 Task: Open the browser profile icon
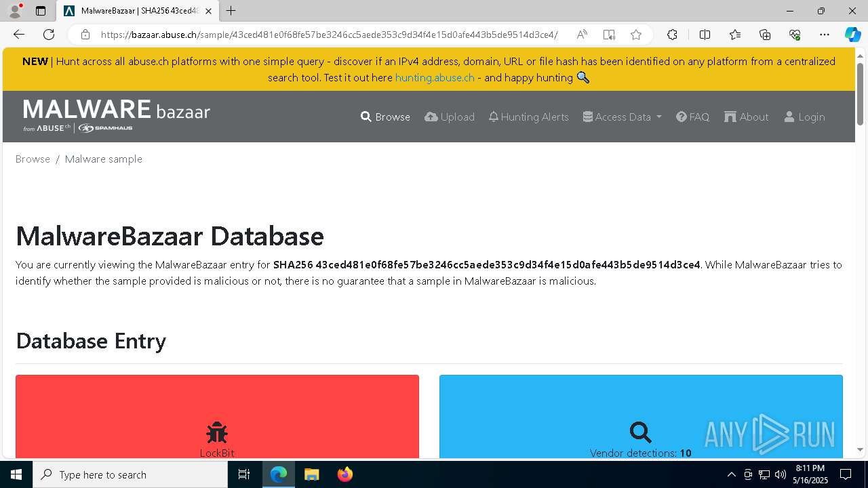(15, 11)
